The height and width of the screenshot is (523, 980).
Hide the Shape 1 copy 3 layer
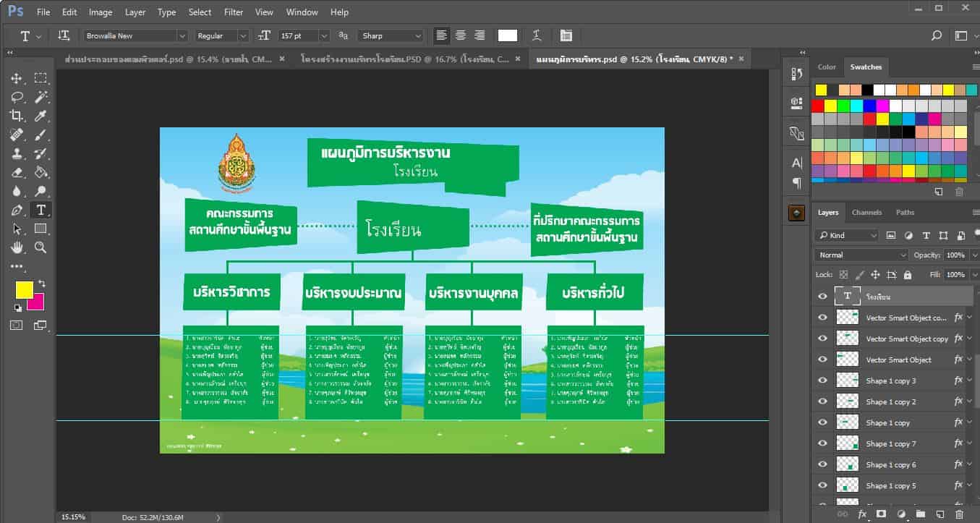click(x=822, y=380)
